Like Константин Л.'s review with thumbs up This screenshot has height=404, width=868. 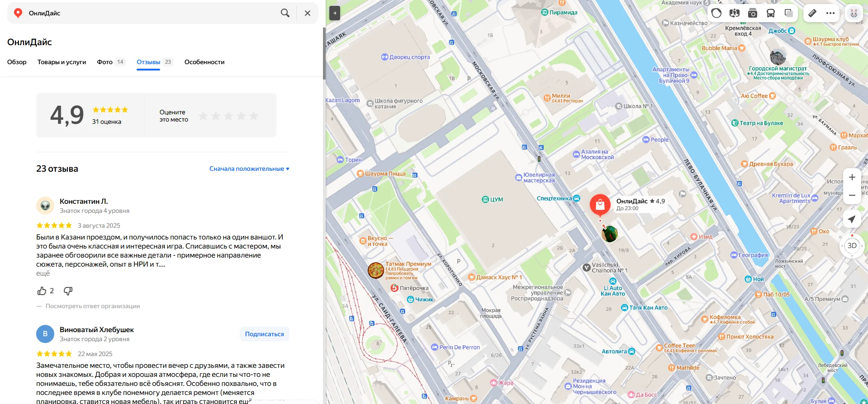pos(42,291)
